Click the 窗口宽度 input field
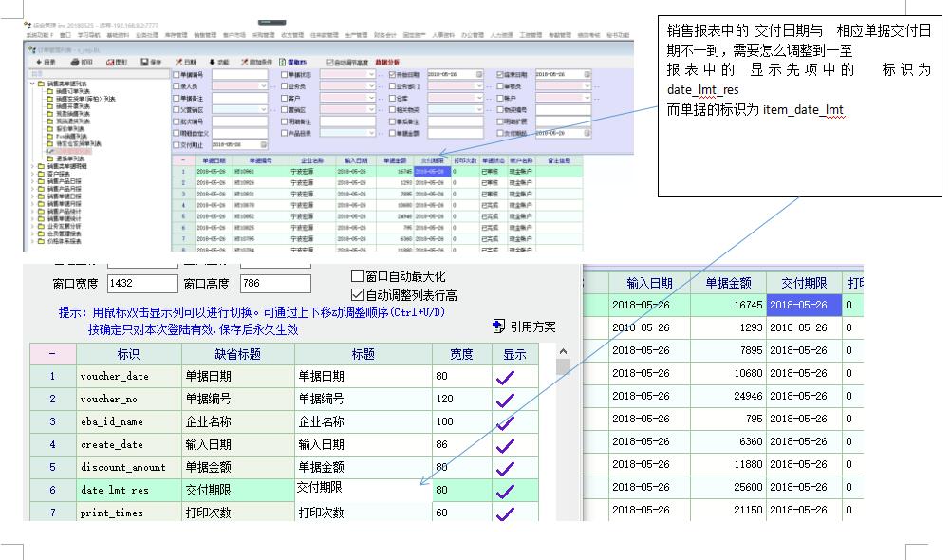Viewport: 951px width, 560px height. click(141, 284)
